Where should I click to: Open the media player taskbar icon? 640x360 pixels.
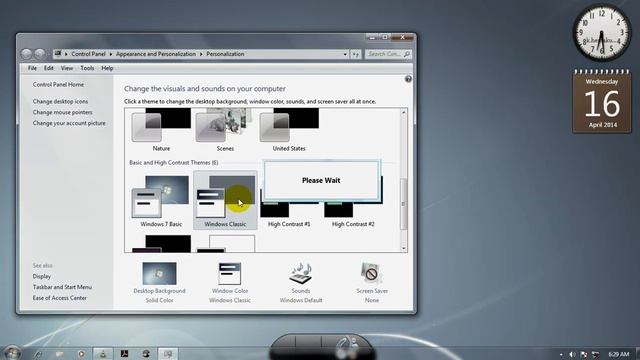pos(81,354)
